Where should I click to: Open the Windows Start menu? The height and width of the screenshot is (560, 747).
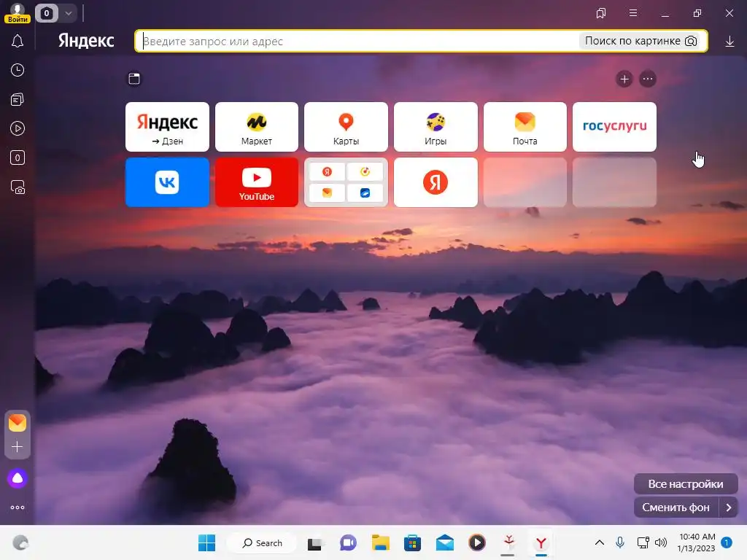pyautogui.click(x=206, y=542)
